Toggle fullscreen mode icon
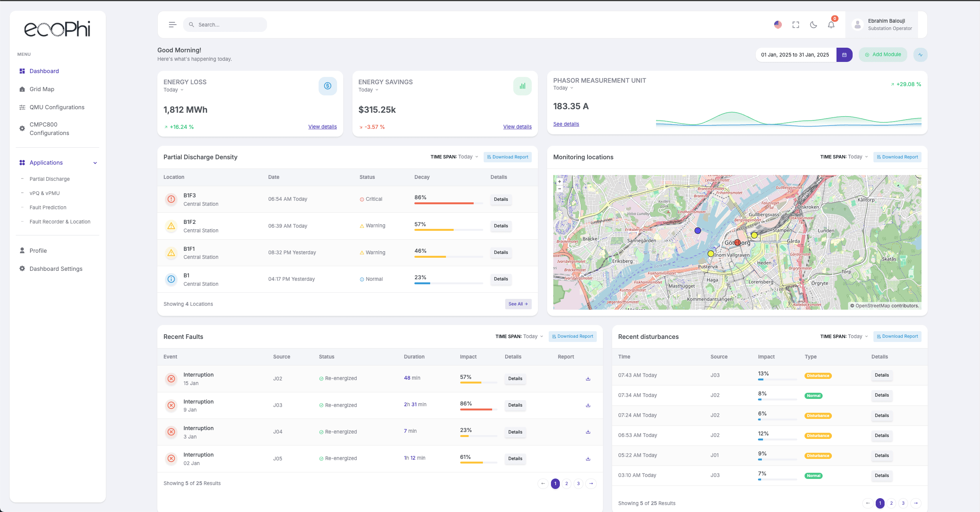Image resolution: width=980 pixels, height=512 pixels. pyautogui.click(x=796, y=25)
